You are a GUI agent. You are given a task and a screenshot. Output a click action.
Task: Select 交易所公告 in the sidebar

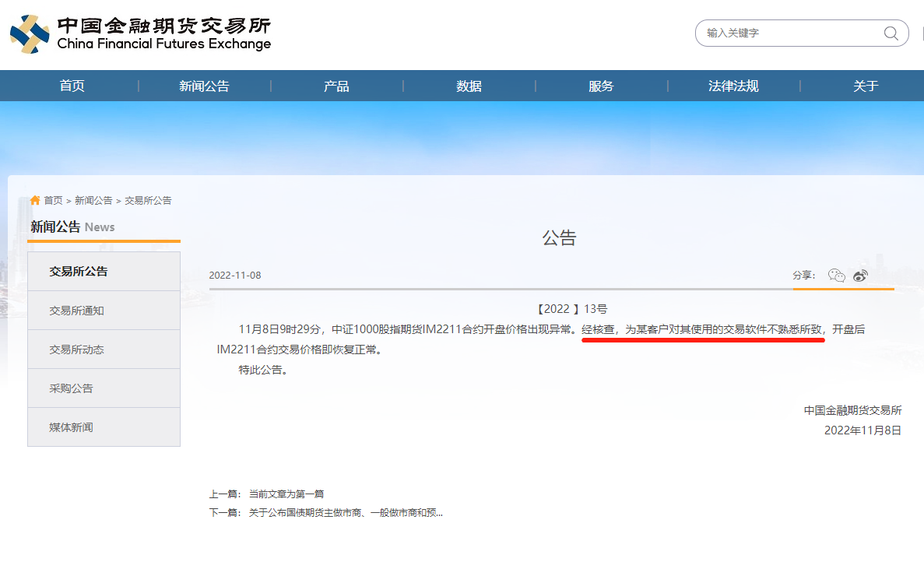point(79,272)
